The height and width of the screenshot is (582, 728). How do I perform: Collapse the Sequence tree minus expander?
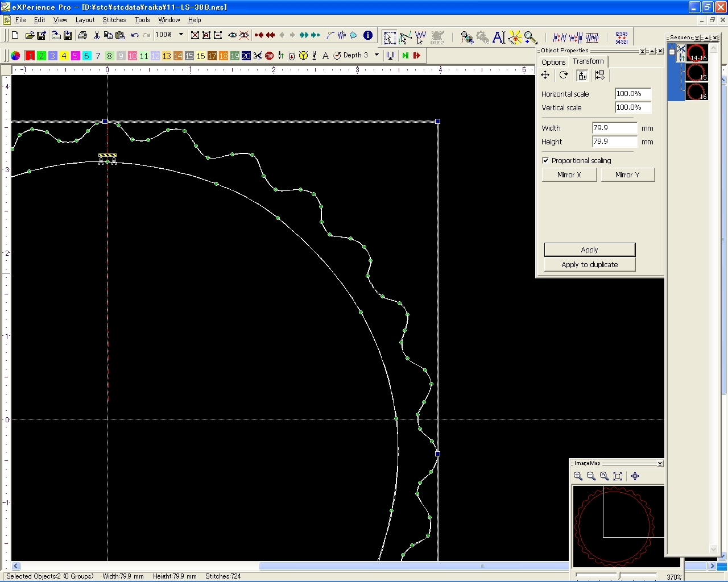tap(672, 52)
